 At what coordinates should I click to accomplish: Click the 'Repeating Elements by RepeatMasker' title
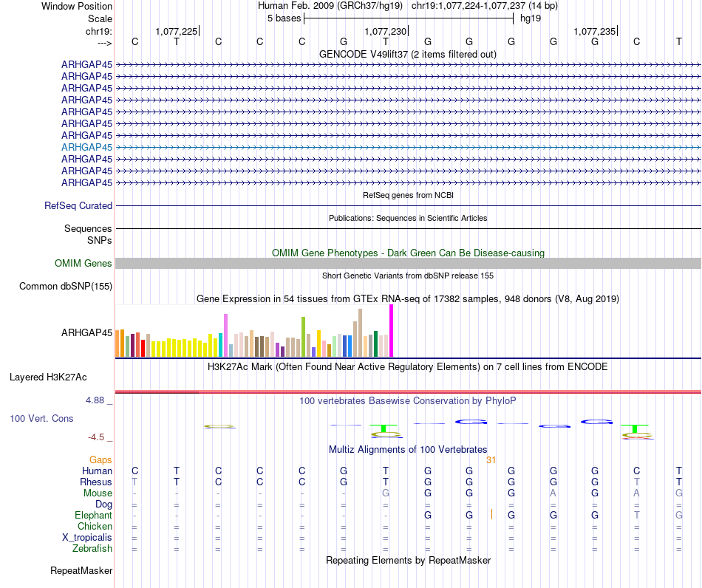tap(409, 560)
